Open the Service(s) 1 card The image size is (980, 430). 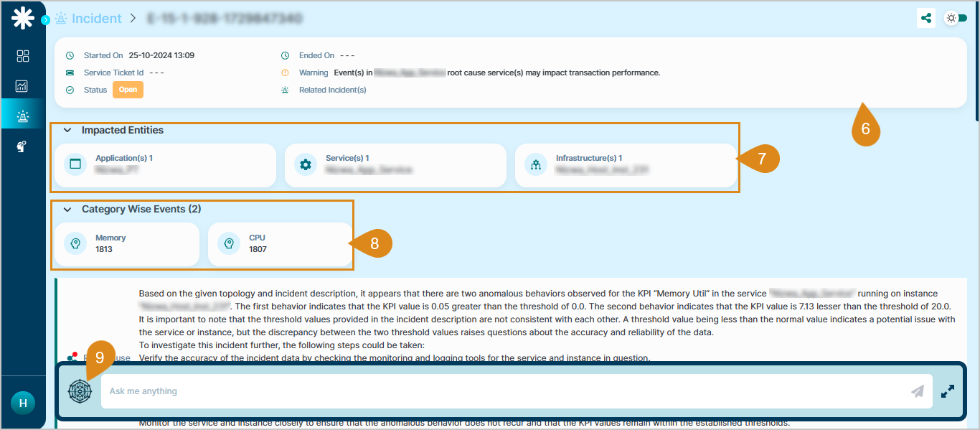395,165
